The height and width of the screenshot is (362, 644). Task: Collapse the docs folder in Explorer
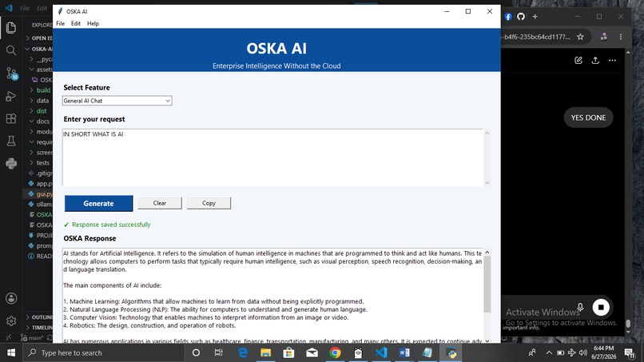(x=38, y=121)
